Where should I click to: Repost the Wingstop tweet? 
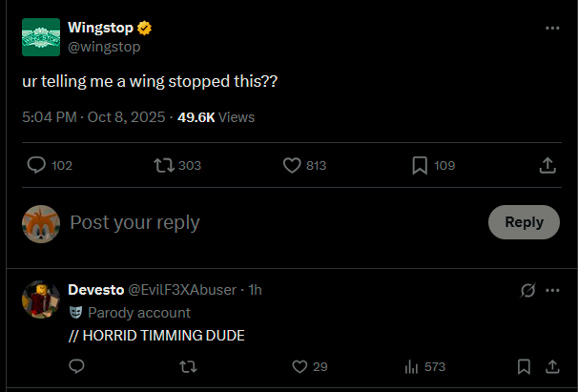click(x=164, y=166)
